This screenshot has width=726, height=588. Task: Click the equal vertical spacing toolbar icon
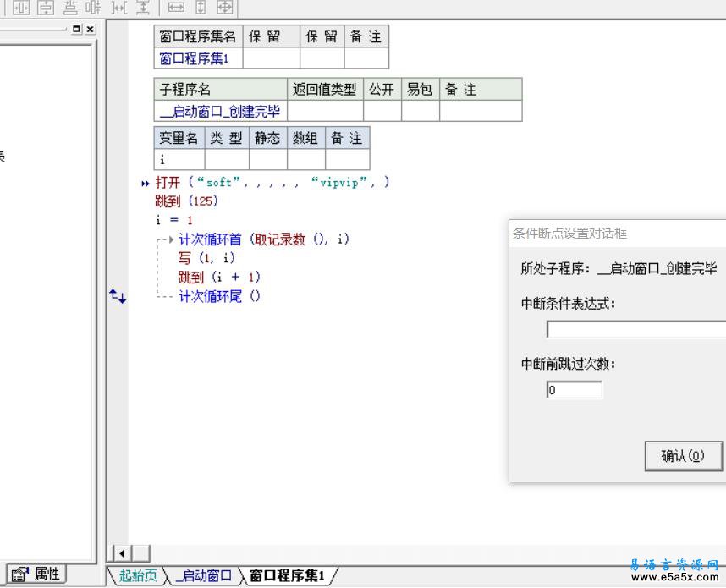143,7
